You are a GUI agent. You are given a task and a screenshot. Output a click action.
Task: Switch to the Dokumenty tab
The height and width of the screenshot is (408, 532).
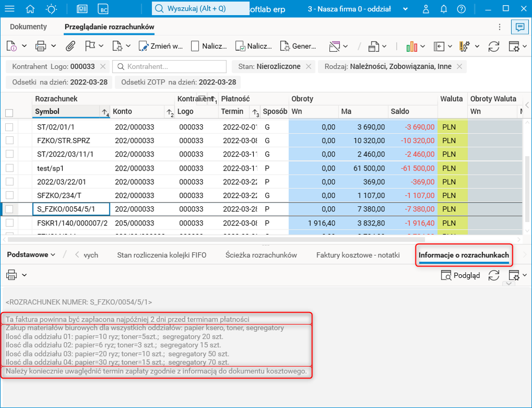pyautogui.click(x=28, y=27)
